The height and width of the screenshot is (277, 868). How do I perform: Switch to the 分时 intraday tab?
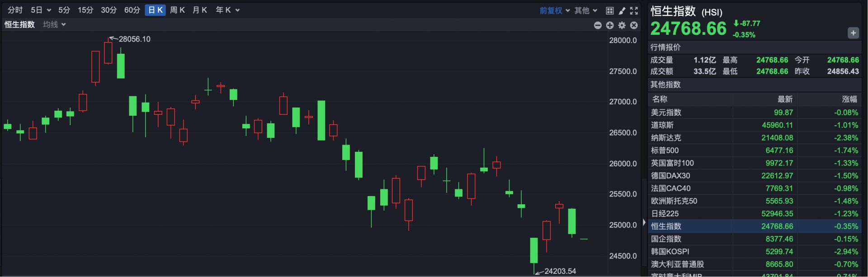pyautogui.click(x=15, y=10)
